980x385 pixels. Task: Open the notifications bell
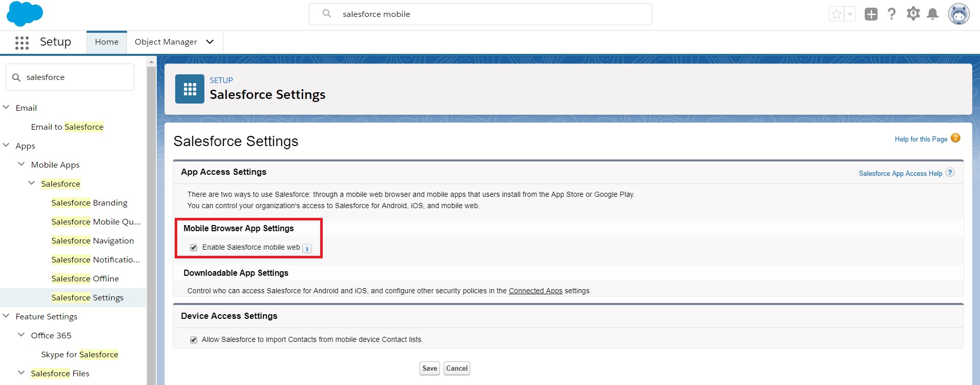coord(933,14)
